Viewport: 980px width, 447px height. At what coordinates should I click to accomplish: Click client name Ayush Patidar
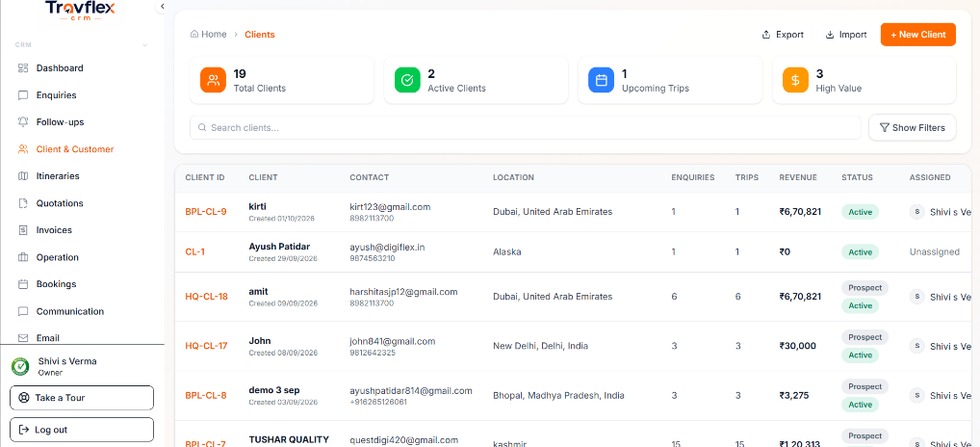point(279,247)
